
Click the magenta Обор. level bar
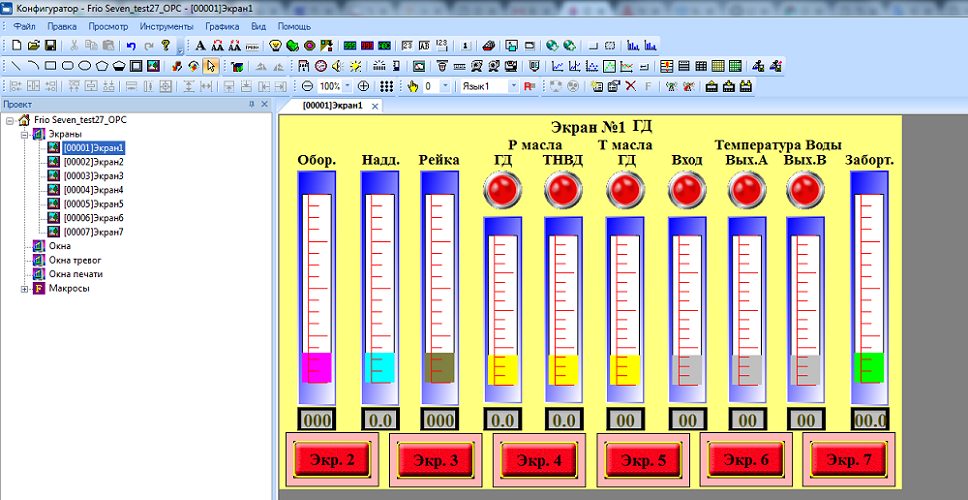316,368
